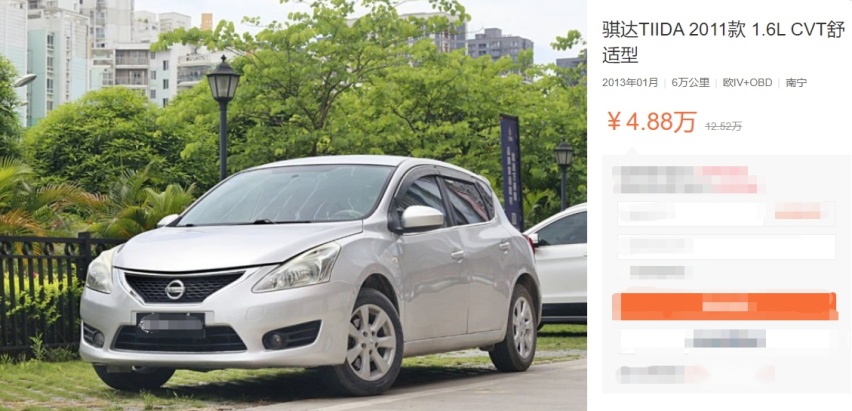
Task: Click the struck-through 12.52万 original price
Action: [723, 126]
